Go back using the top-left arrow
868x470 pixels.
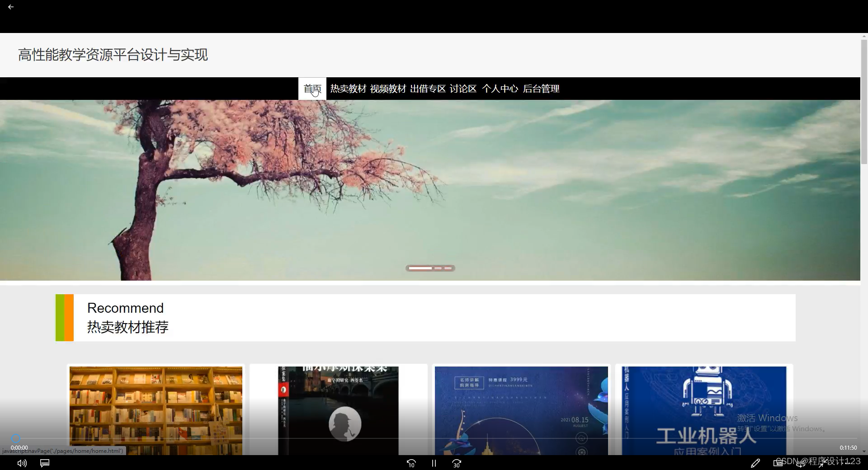tap(11, 7)
